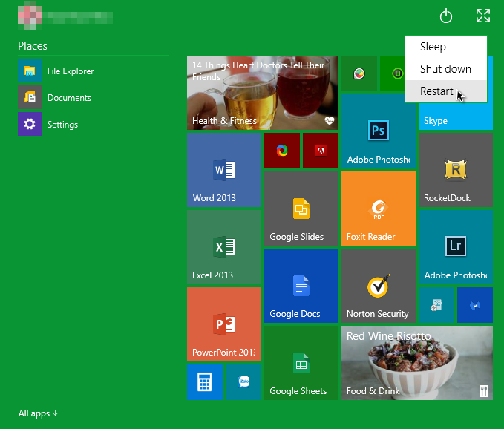Launch the Excel 2013 tile
This screenshot has width=504, height=429.
[x=224, y=247]
